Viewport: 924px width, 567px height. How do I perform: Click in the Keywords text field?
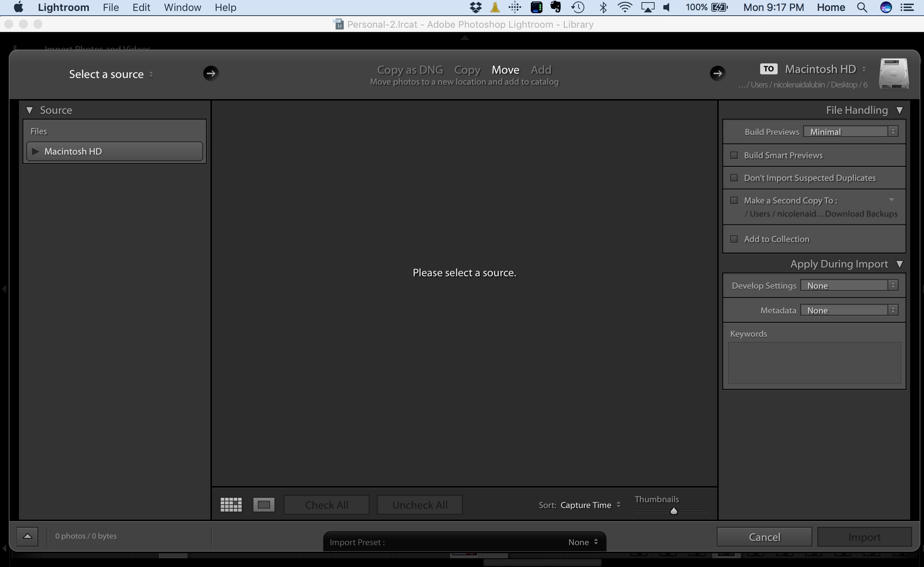click(x=814, y=363)
